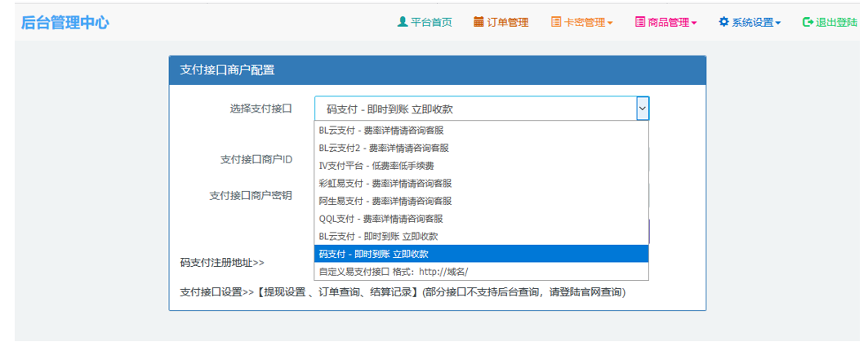The image size is (868, 351).
Task: Select highlighted 码支付 - 即时到账 立即收款 option
Action: (x=481, y=254)
